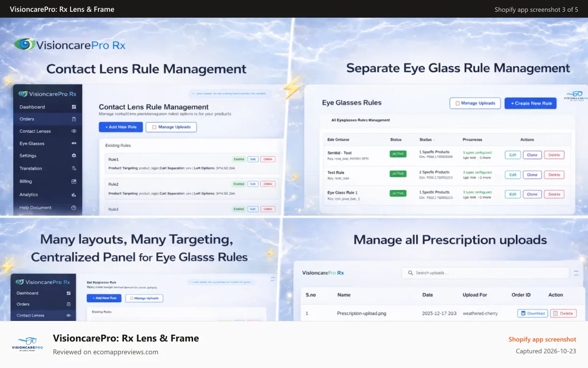Screen dimensions: 588x368
Task: Click Manage Uploads in Centralized Panel window
Action: pos(144,298)
